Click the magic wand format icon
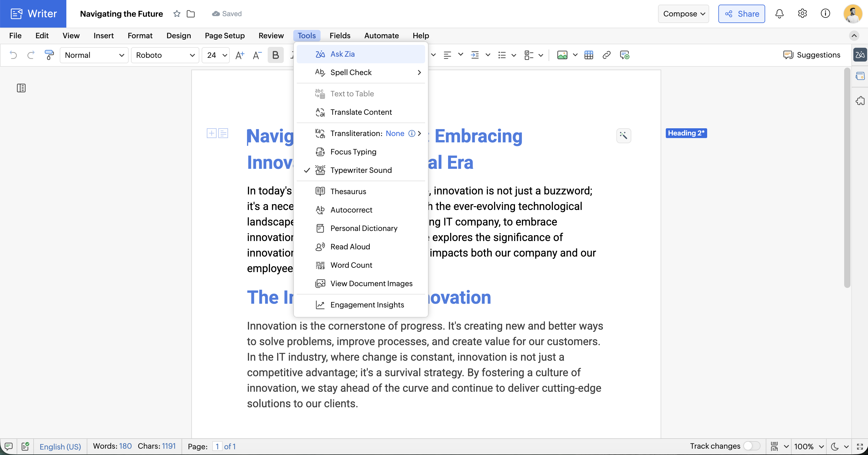 tap(623, 135)
